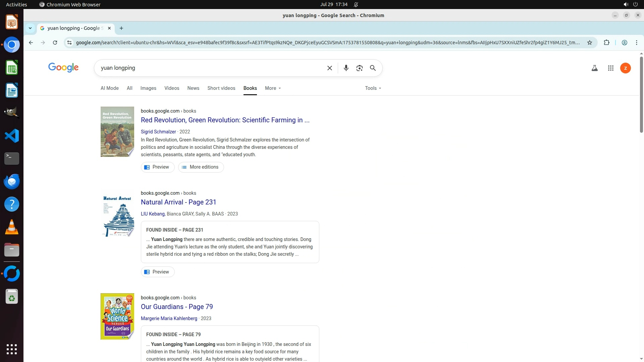Open Google Lens image search icon

359,68
